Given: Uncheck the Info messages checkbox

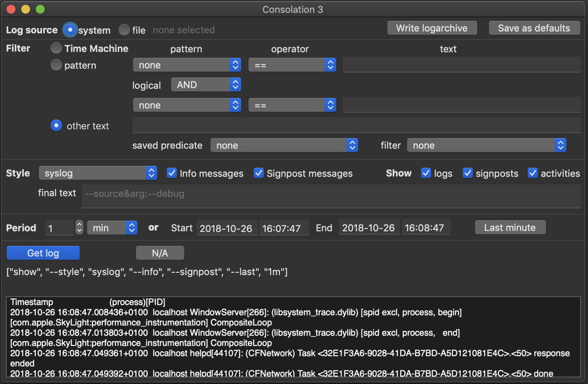Looking at the screenshot, I should point(171,173).
